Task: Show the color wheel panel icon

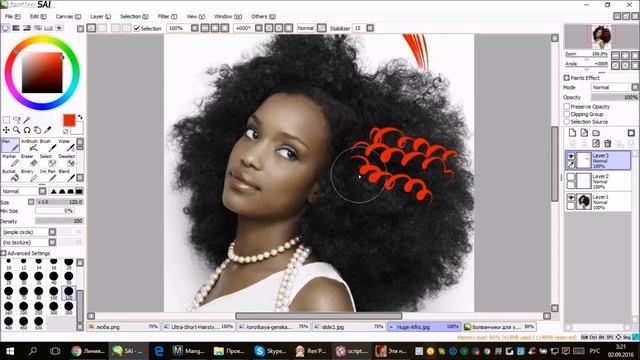Action: point(5,28)
